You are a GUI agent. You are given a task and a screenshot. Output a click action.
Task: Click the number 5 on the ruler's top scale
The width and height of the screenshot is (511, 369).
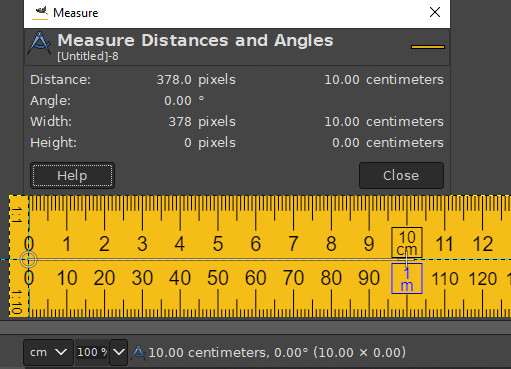pos(218,244)
